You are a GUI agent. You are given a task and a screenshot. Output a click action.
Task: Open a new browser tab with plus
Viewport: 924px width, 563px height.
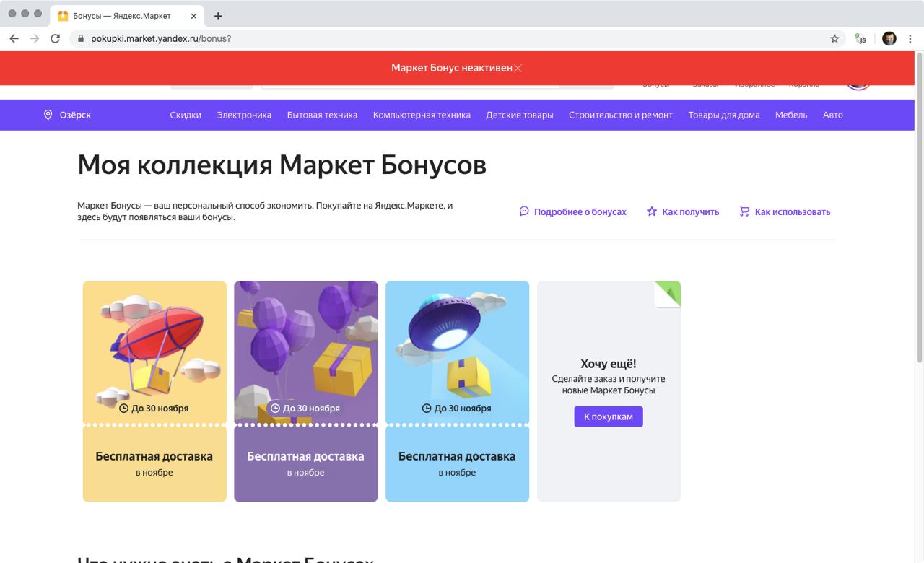point(218,16)
